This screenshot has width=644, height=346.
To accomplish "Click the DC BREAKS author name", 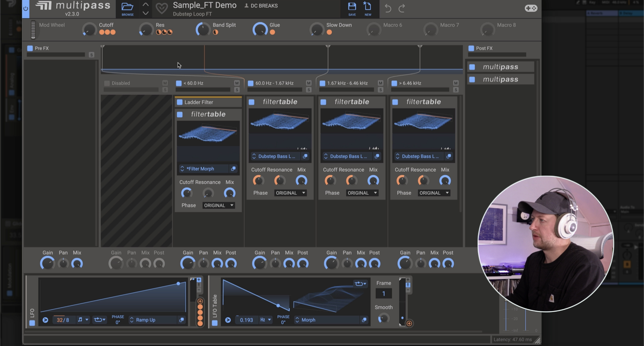I will [x=264, y=6].
